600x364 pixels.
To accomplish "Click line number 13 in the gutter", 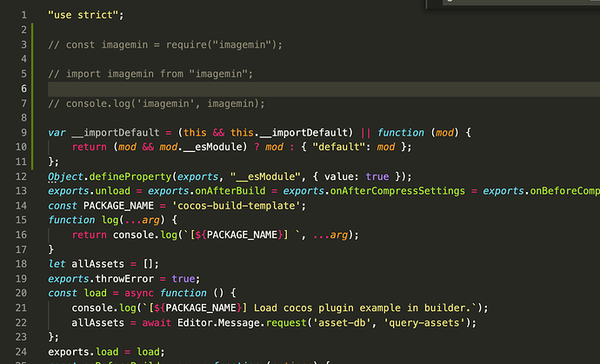I will point(21,191).
